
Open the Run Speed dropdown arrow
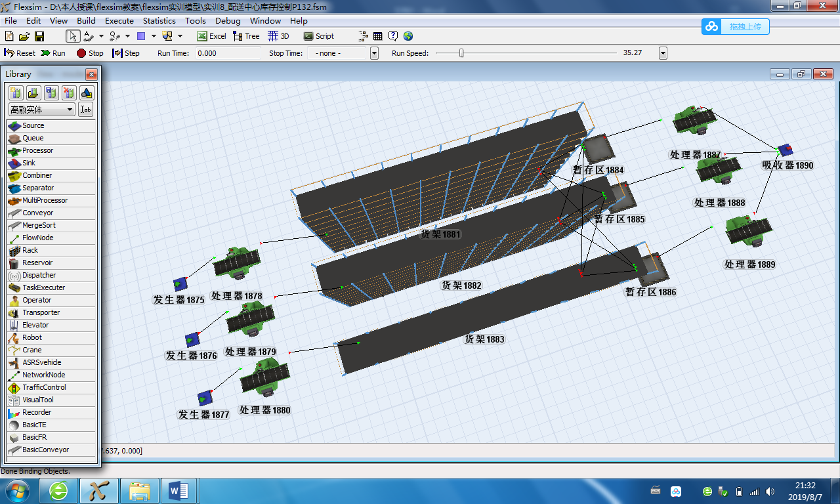pyautogui.click(x=663, y=53)
